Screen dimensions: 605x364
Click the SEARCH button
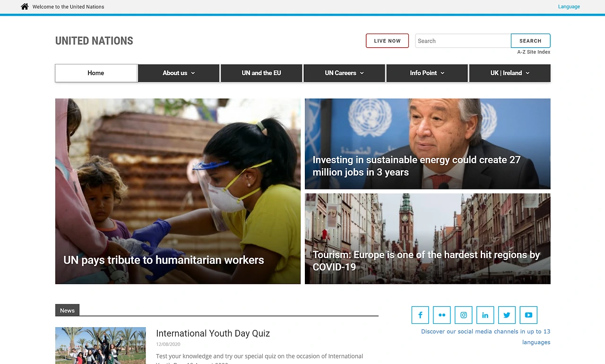(530, 41)
